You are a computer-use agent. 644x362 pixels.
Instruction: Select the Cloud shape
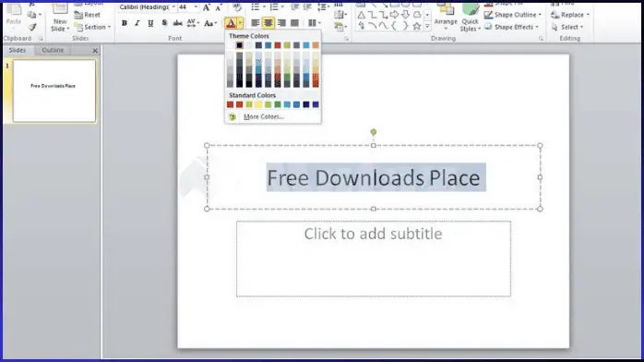tap(417, 15)
